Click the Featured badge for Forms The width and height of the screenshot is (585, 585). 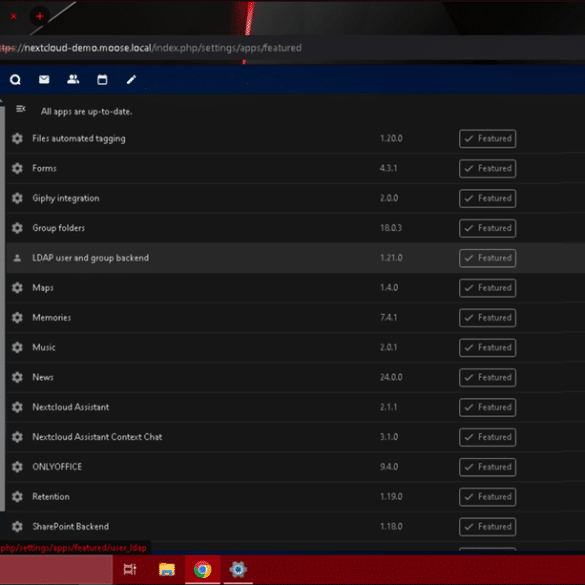pyautogui.click(x=487, y=168)
